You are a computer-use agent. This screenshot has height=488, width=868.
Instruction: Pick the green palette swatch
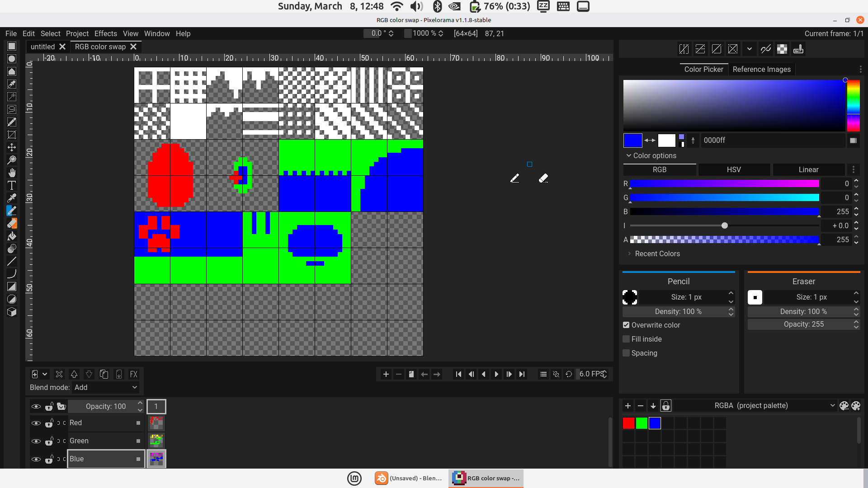pyautogui.click(x=642, y=423)
